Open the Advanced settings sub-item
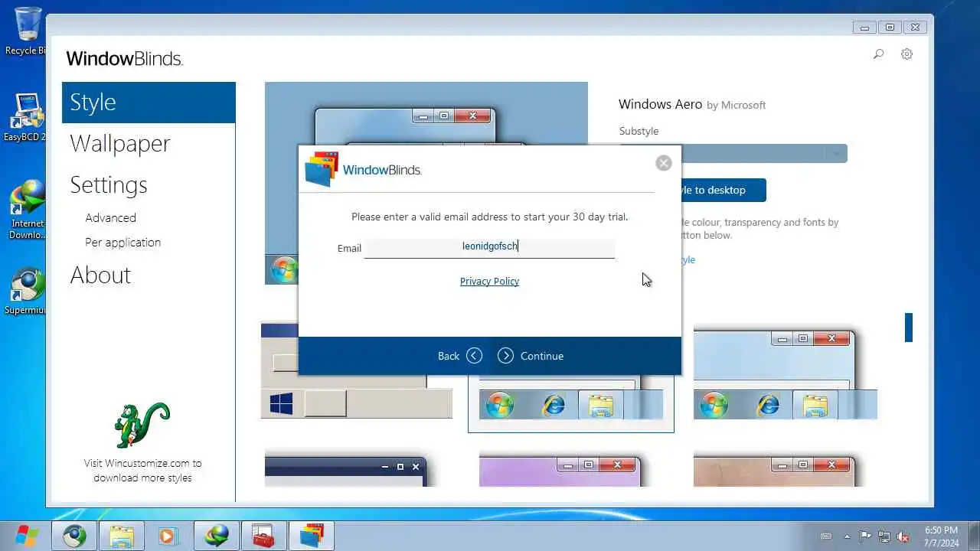 coord(111,218)
